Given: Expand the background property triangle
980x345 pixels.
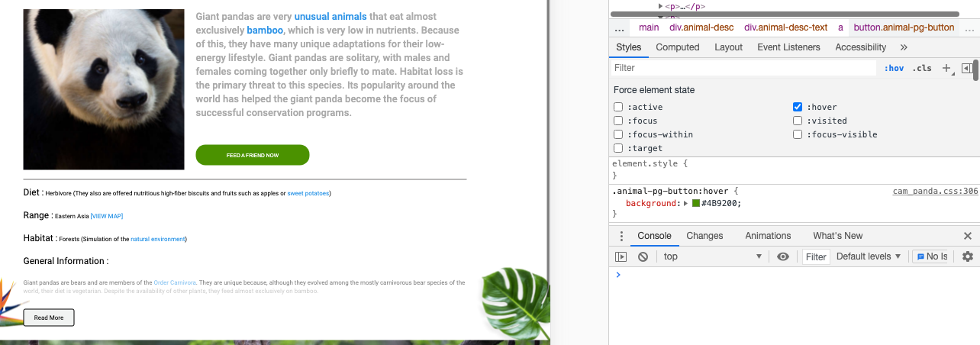Looking at the screenshot, I should point(685,203).
